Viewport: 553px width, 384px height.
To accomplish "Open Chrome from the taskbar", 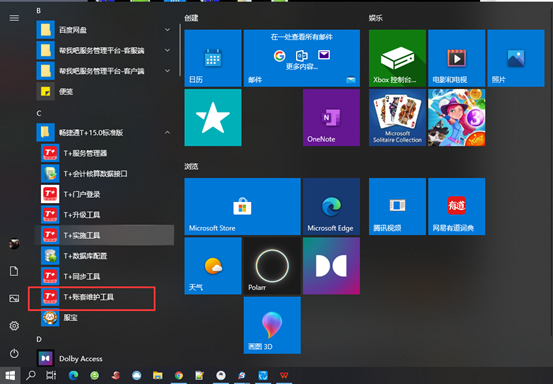I will click(x=179, y=376).
